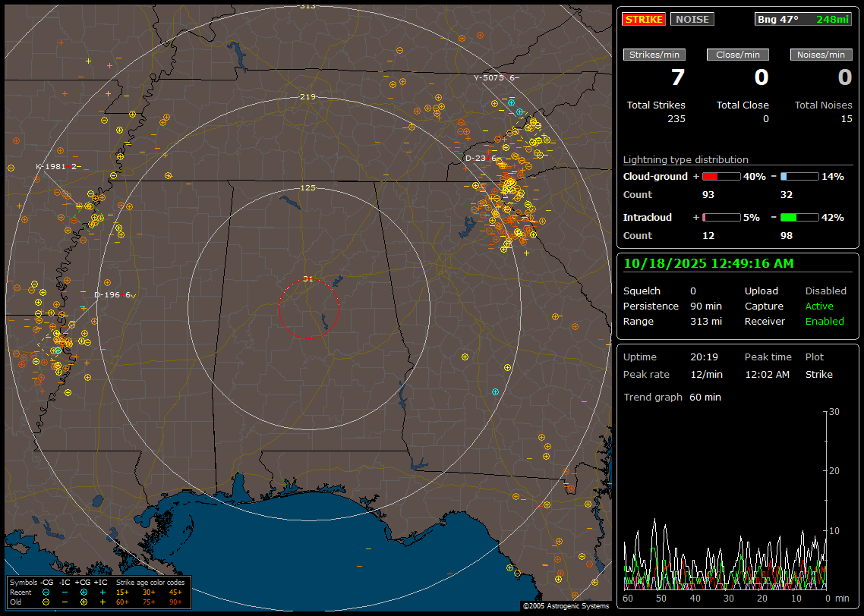
Task: Click the cyan recent -CG legend symbol
Action: (46, 592)
